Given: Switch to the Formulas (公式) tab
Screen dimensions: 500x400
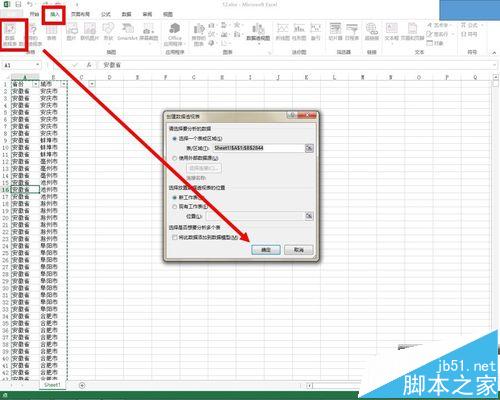Looking at the screenshot, I should (106, 14).
